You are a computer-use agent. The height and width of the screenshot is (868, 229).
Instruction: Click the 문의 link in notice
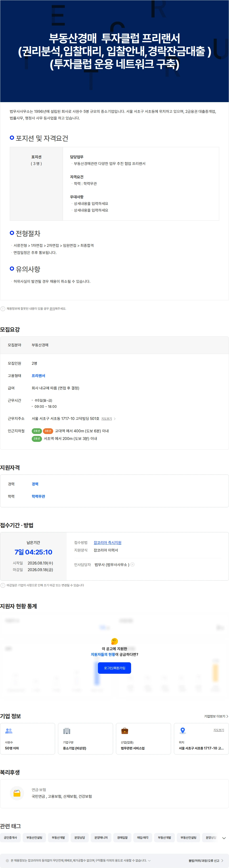pos(52,309)
